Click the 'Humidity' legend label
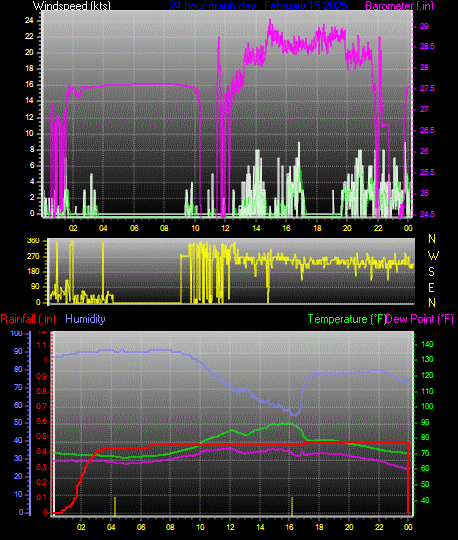The height and width of the screenshot is (540, 458). (85, 319)
